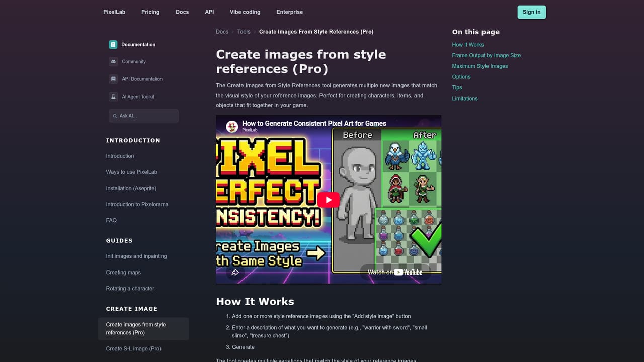
Task: Open the FAQ sidebar page
Action: point(111,221)
